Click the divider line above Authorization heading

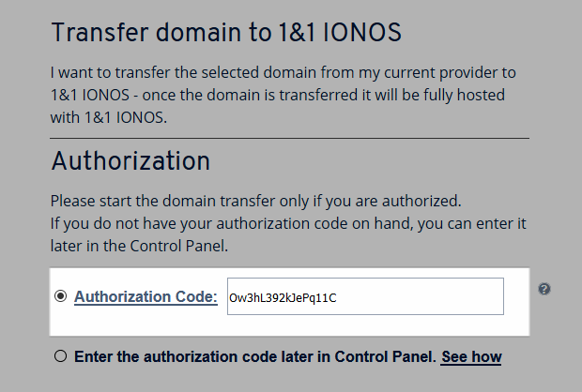[289, 139]
